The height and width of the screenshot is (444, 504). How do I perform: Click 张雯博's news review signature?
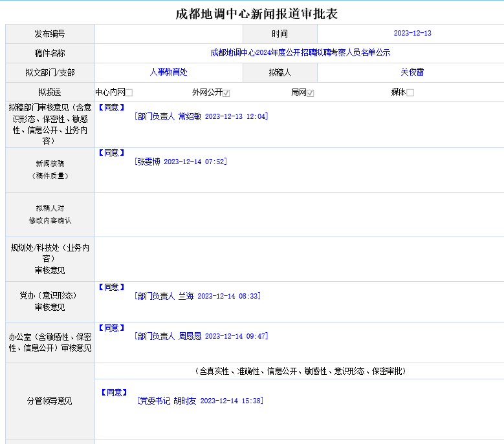181,162
